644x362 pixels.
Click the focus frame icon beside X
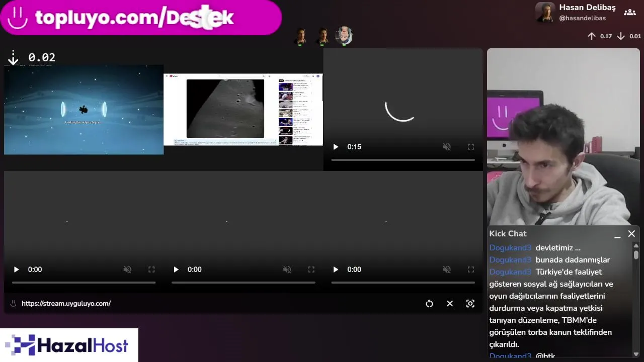[x=470, y=304]
